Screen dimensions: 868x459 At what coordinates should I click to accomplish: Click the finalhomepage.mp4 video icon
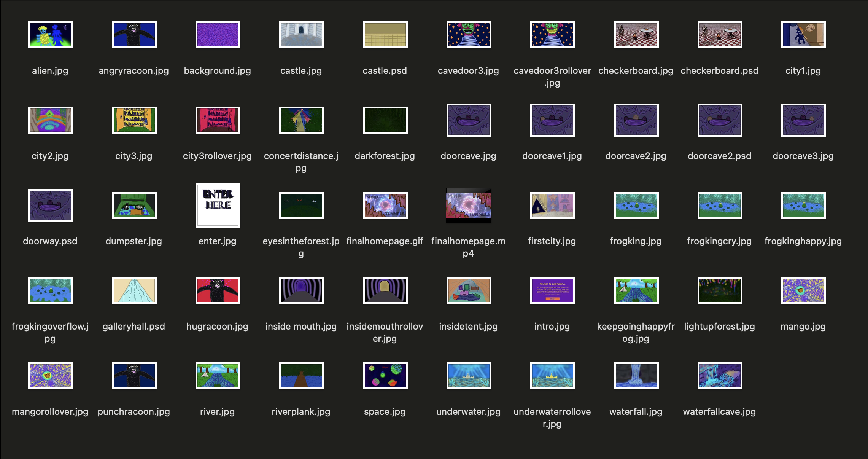pyautogui.click(x=469, y=205)
